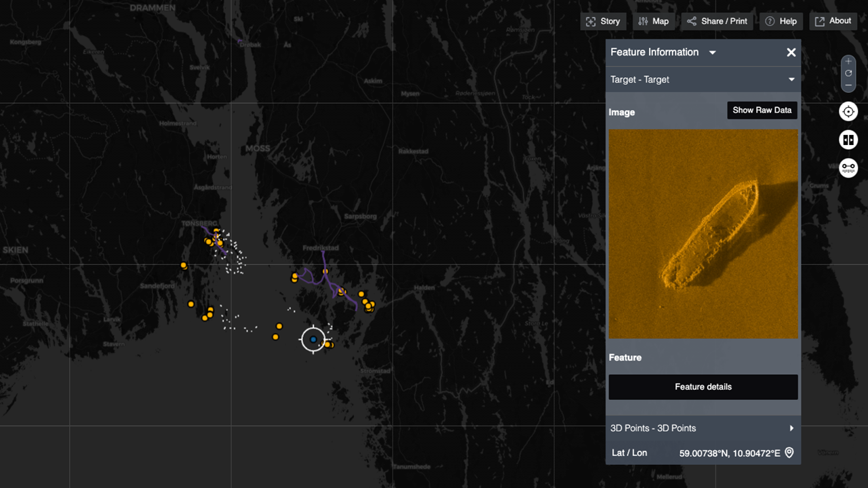This screenshot has height=488, width=868.
Task: Click the shipwreck sonar image
Action: [x=703, y=234]
